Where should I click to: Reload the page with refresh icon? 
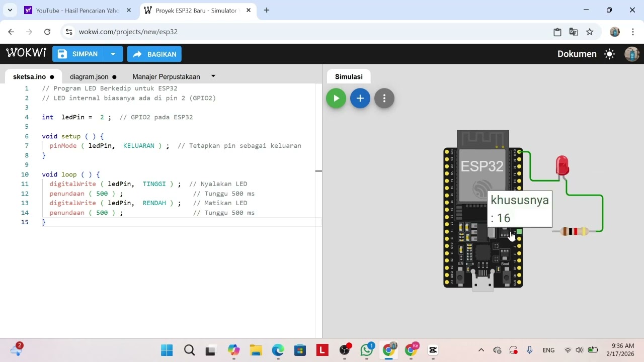pos(47,32)
